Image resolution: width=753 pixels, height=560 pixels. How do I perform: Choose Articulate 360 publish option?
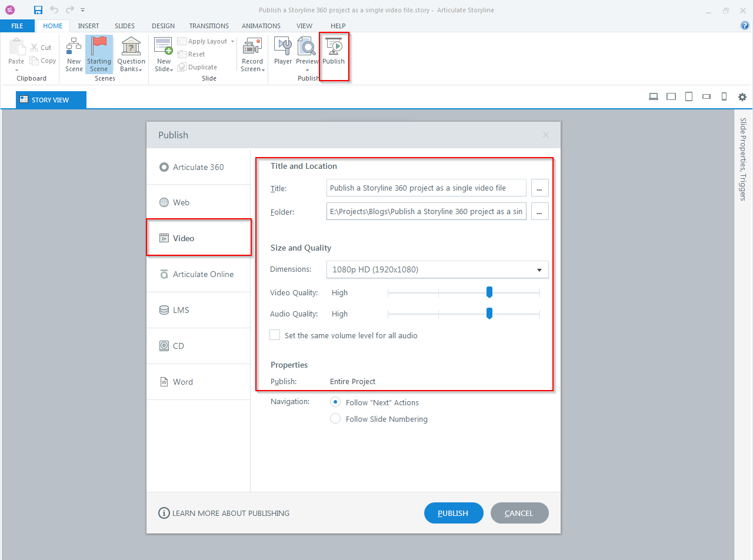tap(198, 167)
